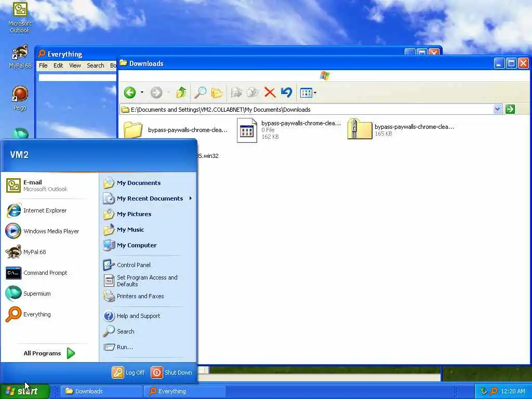Click the Start button
The height and width of the screenshot is (399, 532).
click(24, 391)
